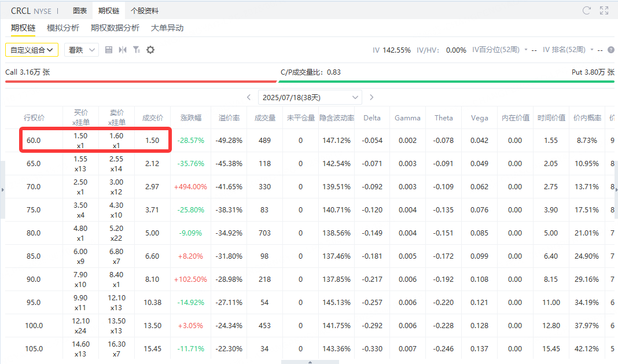The height and width of the screenshot is (364, 618).
Task: Click ask price 3.00 x12
Action: pos(116,187)
